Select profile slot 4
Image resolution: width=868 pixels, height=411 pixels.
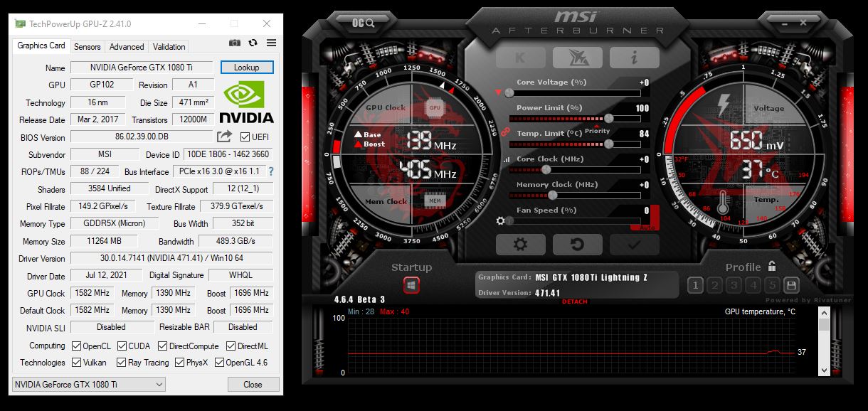pyautogui.click(x=753, y=285)
